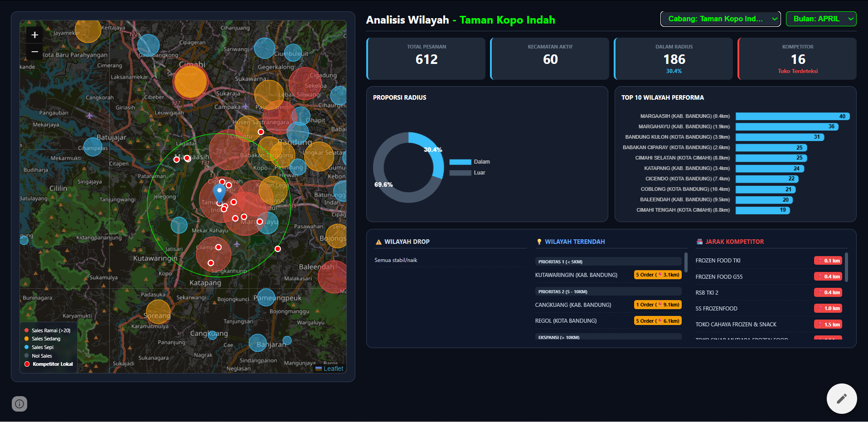Open the Cabang branch dropdown
The width and height of the screenshot is (868, 422).
click(721, 19)
